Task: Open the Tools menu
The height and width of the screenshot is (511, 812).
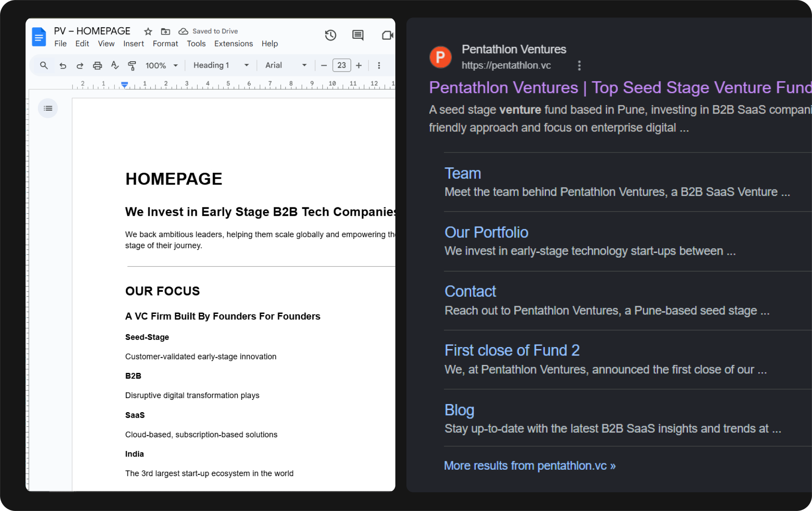Action: [196, 44]
